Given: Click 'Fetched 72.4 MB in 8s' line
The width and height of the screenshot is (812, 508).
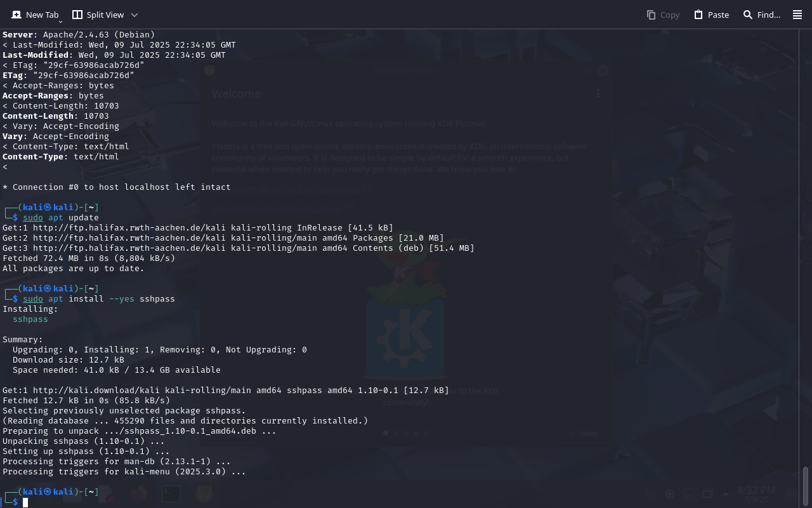Looking at the screenshot, I should pos(89,258).
